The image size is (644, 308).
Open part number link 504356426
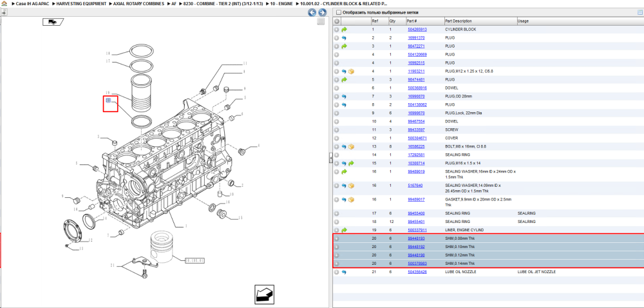coord(417,272)
